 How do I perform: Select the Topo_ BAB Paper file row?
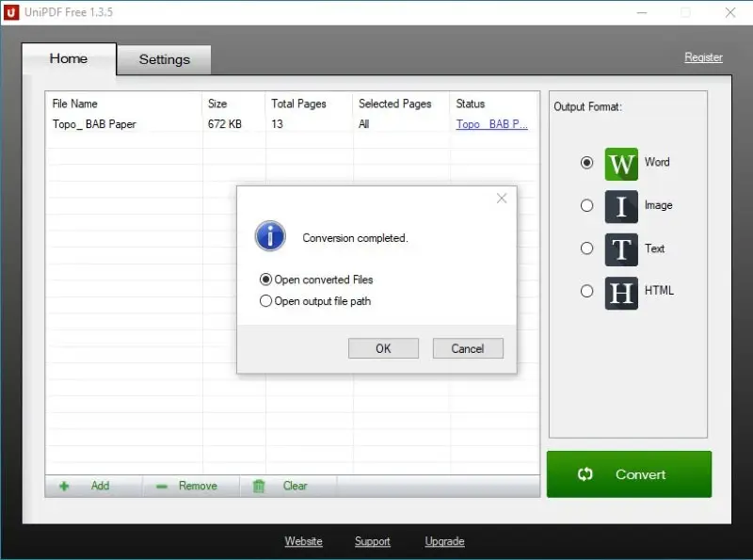coord(292,124)
